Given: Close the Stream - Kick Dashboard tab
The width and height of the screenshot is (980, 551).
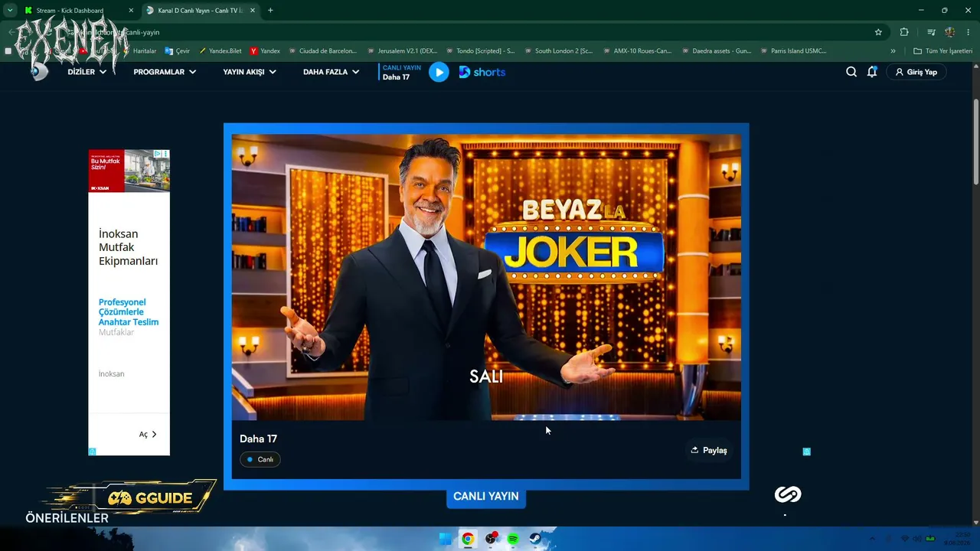Looking at the screenshot, I should (x=131, y=11).
